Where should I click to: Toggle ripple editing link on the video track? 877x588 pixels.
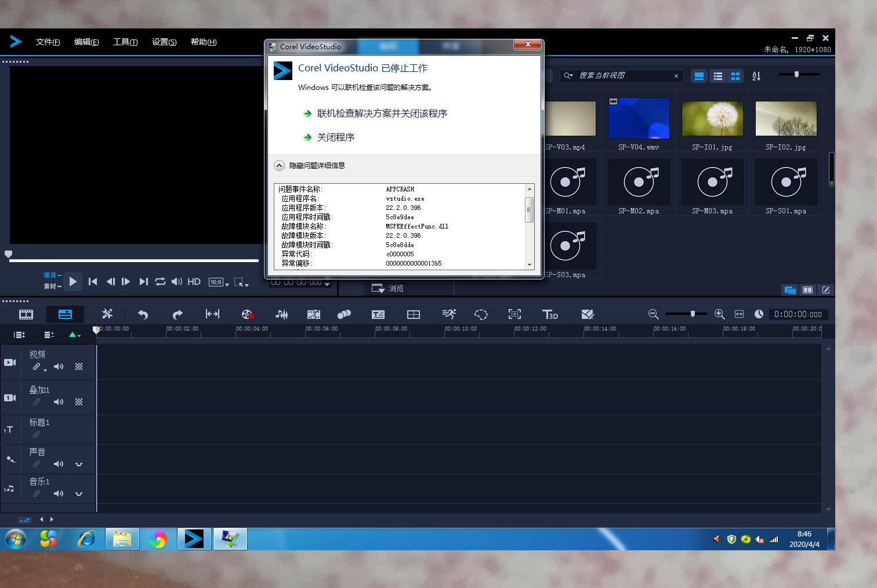click(x=37, y=366)
